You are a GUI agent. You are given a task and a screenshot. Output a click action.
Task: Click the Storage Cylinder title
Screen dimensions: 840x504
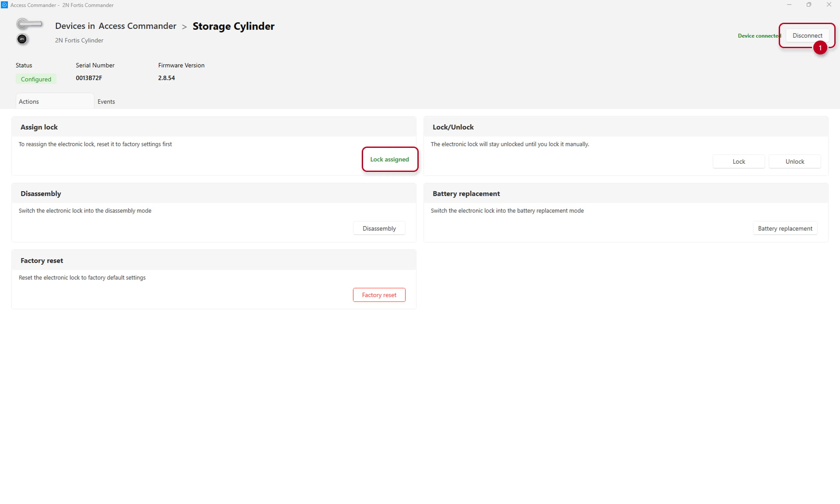(x=234, y=26)
